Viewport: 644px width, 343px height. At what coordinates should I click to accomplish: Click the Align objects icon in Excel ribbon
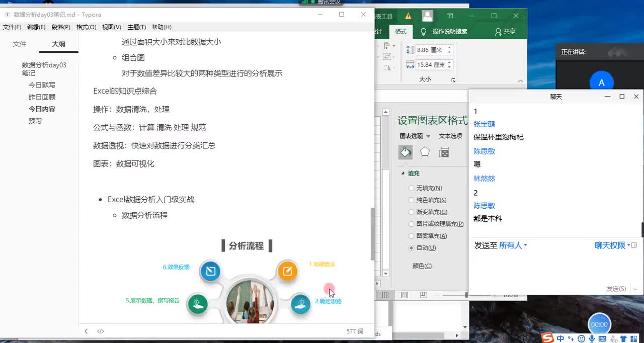(386, 45)
